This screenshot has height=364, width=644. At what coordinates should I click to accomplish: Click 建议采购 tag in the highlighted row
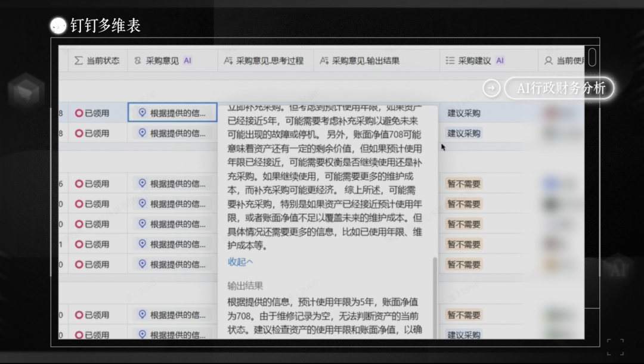464,113
